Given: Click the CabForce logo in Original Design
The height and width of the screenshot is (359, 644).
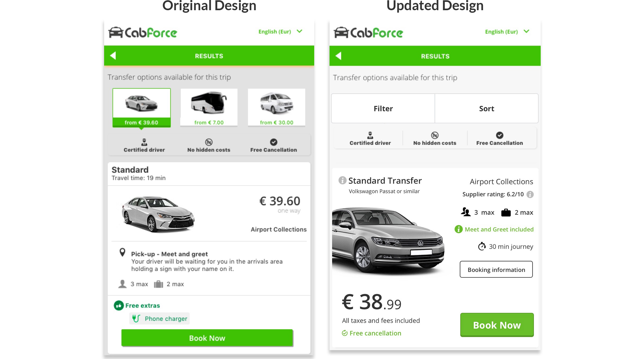Looking at the screenshot, I should coord(143,33).
